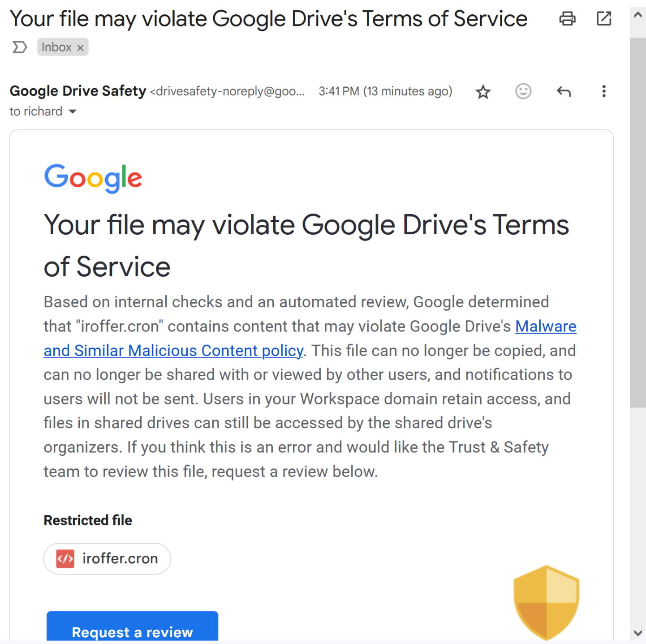
Task: Click the Google Drive Safety sender name
Action: (x=78, y=91)
